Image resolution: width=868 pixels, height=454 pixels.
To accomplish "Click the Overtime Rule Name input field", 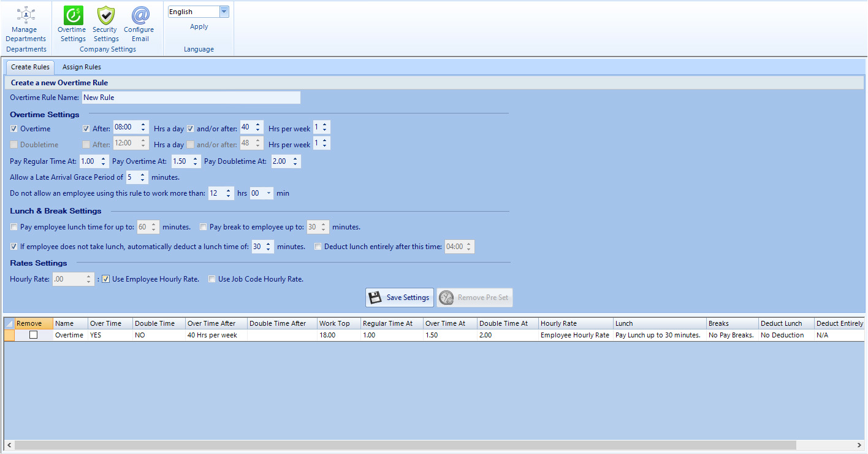I will coord(191,98).
